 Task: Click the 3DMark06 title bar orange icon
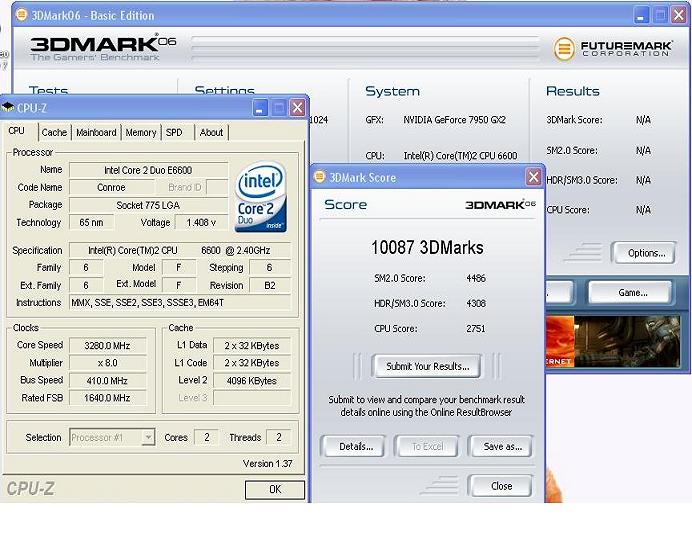point(21,15)
